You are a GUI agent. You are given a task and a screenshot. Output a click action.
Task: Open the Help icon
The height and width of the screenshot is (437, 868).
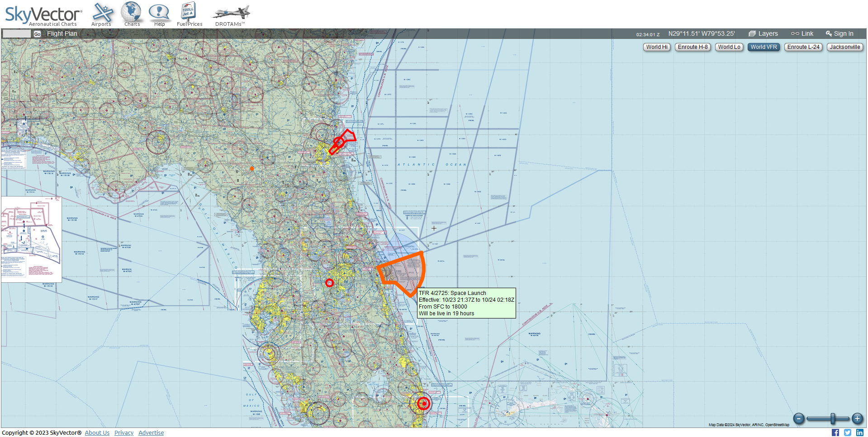[159, 15]
